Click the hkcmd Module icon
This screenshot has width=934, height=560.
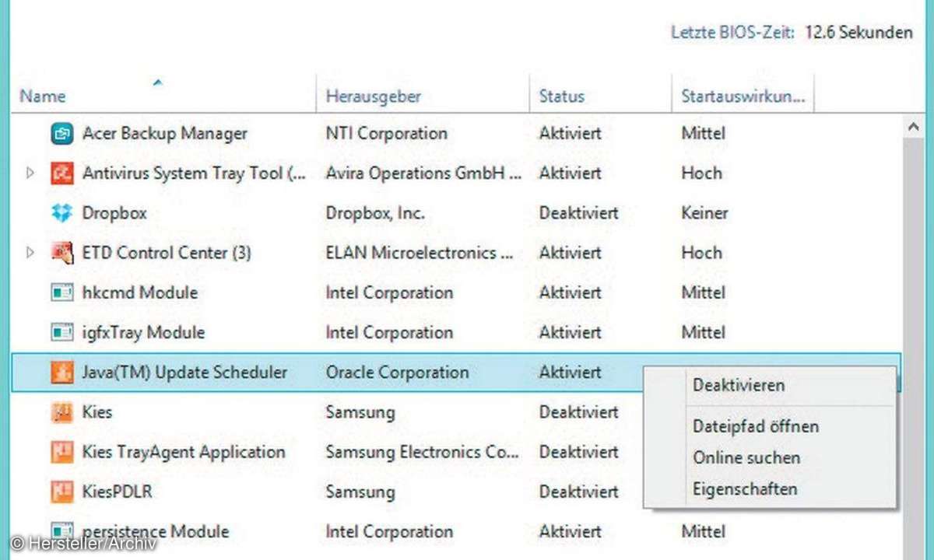click(x=61, y=293)
